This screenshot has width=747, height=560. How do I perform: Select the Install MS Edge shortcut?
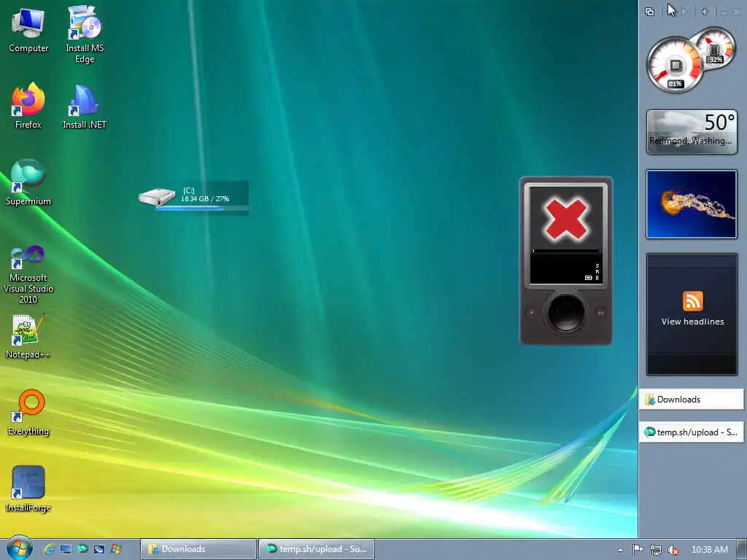[x=85, y=34]
